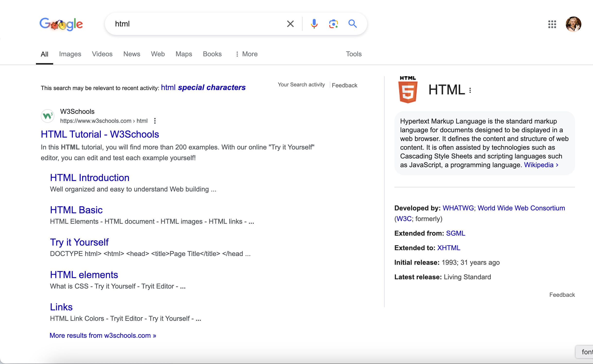Screen dimensions: 593x364
Task: Open html special characters suggestion
Action: click(203, 87)
